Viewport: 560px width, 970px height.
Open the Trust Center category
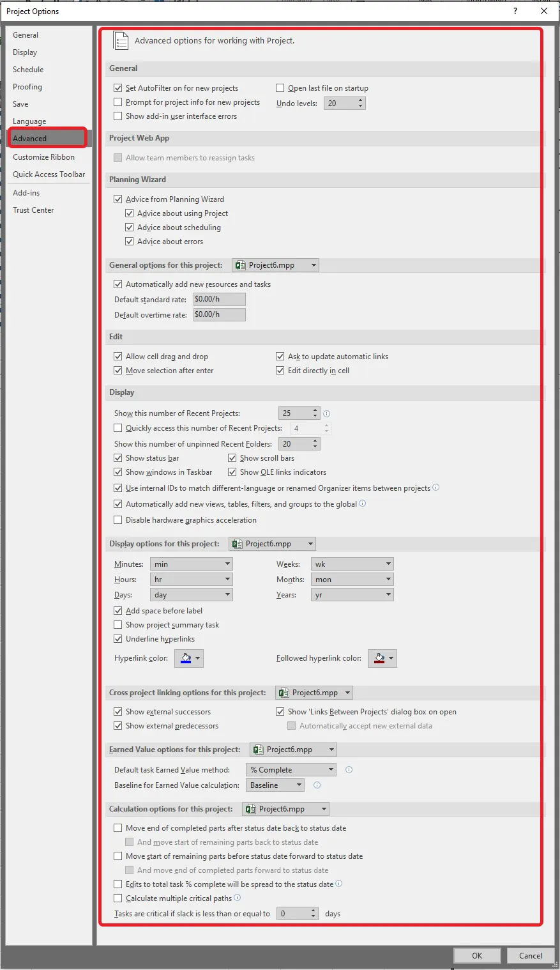(49, 210)
